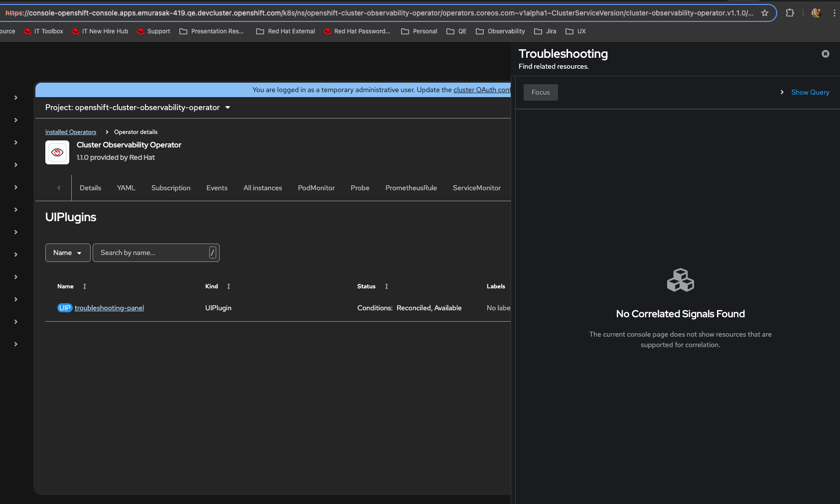The image size is (840, 504).
Task: Open the troubleshooting-panel link
Action: (x=109, y=308)
